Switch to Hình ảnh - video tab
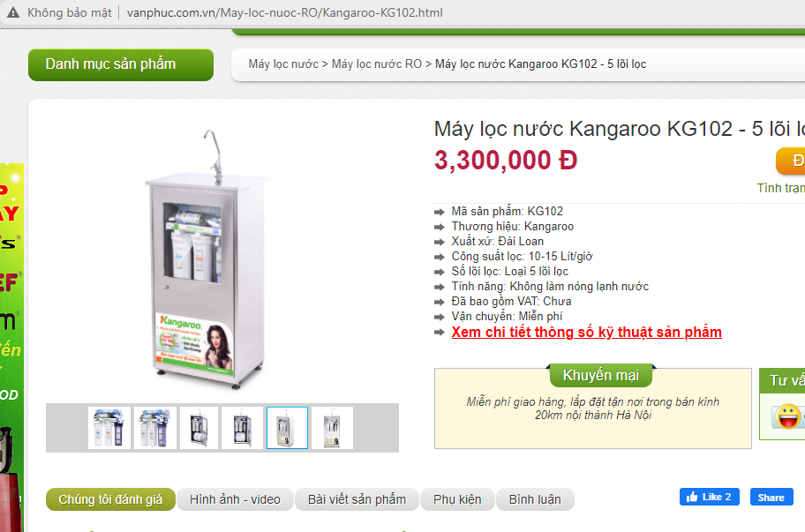This screenshot has width=805, height=532. click(235, 499)
